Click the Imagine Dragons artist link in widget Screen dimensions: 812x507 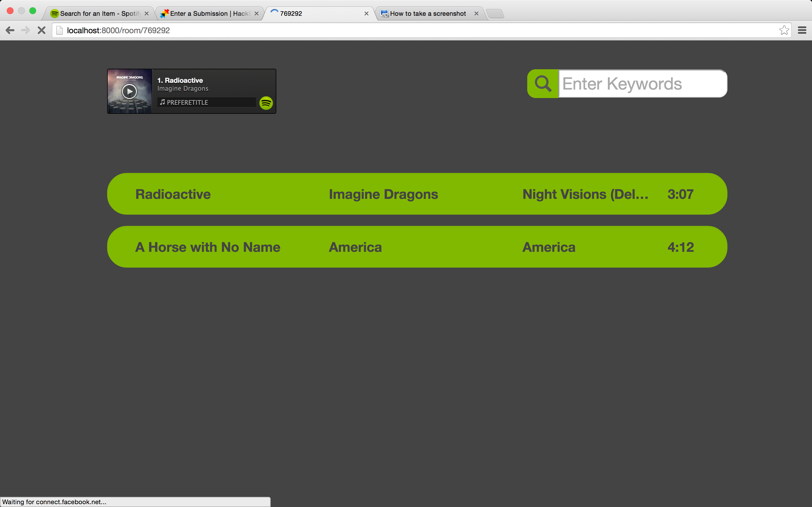[x=183, y=88]
